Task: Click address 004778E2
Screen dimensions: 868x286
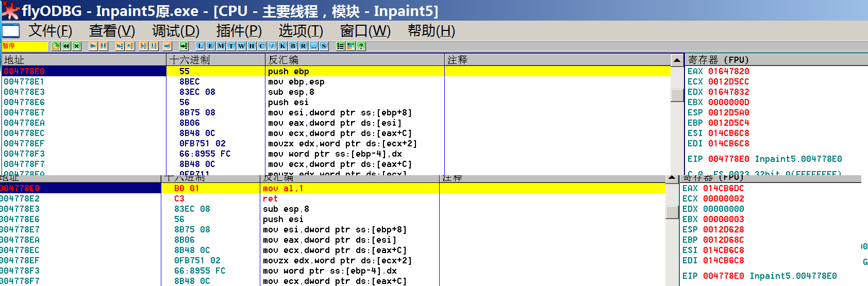Action: (20, 198)
